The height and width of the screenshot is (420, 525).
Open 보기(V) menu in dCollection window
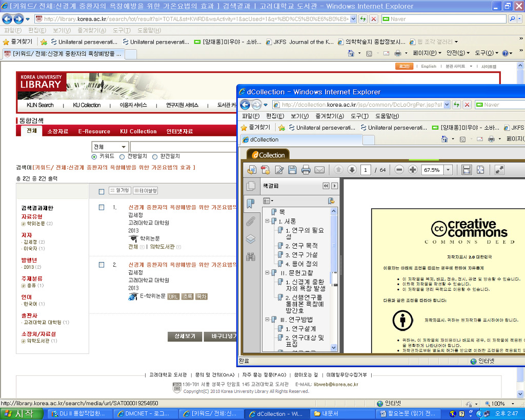click(299, 116)
